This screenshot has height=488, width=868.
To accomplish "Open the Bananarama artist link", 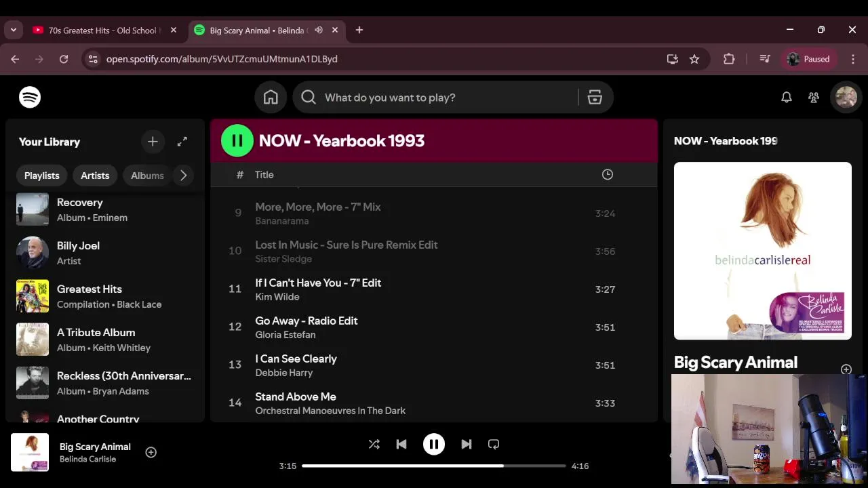I will coord(282,221).
